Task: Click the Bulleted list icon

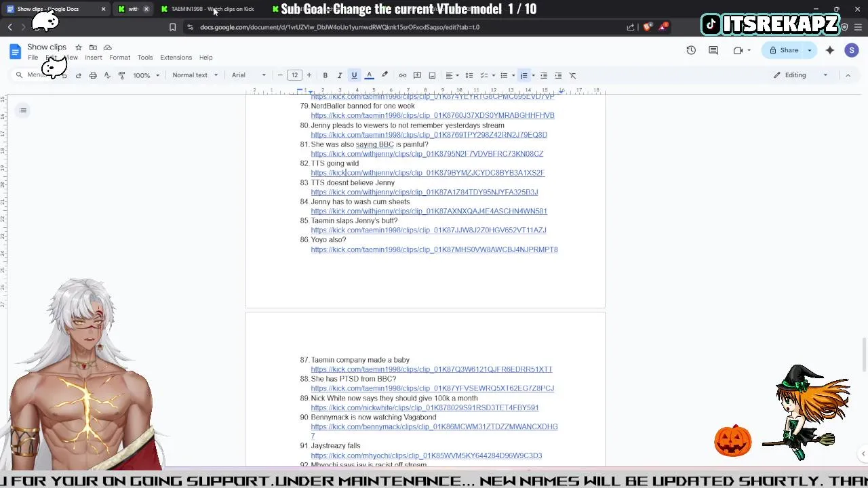Action: click(504, 75)
